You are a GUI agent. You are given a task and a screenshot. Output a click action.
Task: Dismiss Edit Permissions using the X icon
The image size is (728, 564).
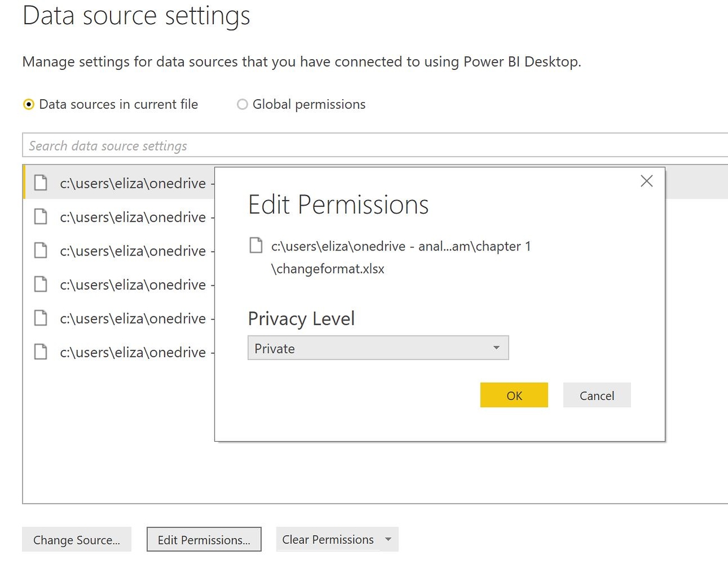pos(646,181)
